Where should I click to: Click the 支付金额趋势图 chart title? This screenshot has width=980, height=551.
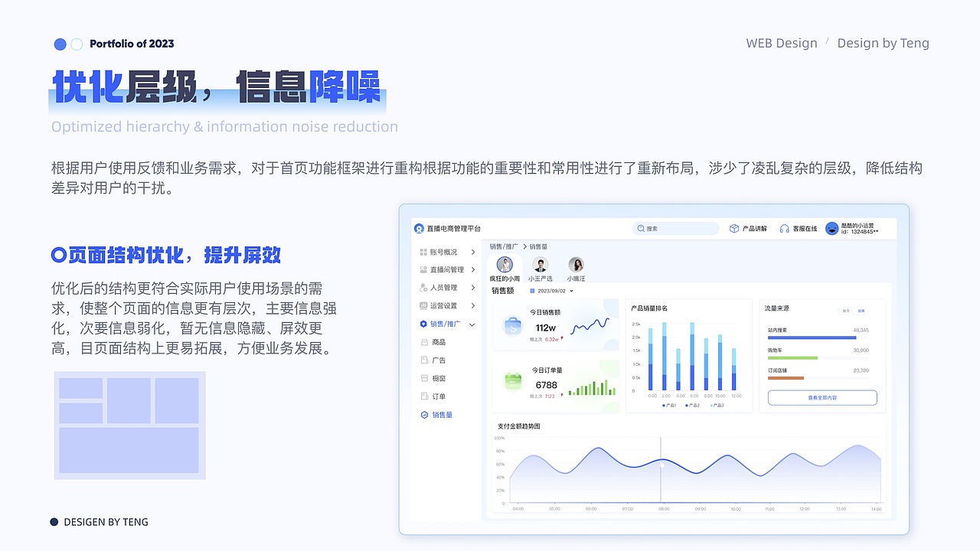(519, 426)
